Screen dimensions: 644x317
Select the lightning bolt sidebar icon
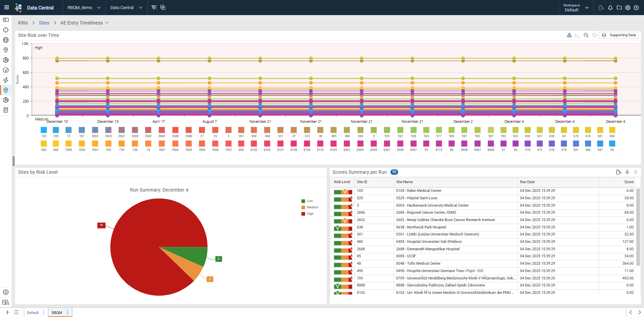click(x=6, y=80)
